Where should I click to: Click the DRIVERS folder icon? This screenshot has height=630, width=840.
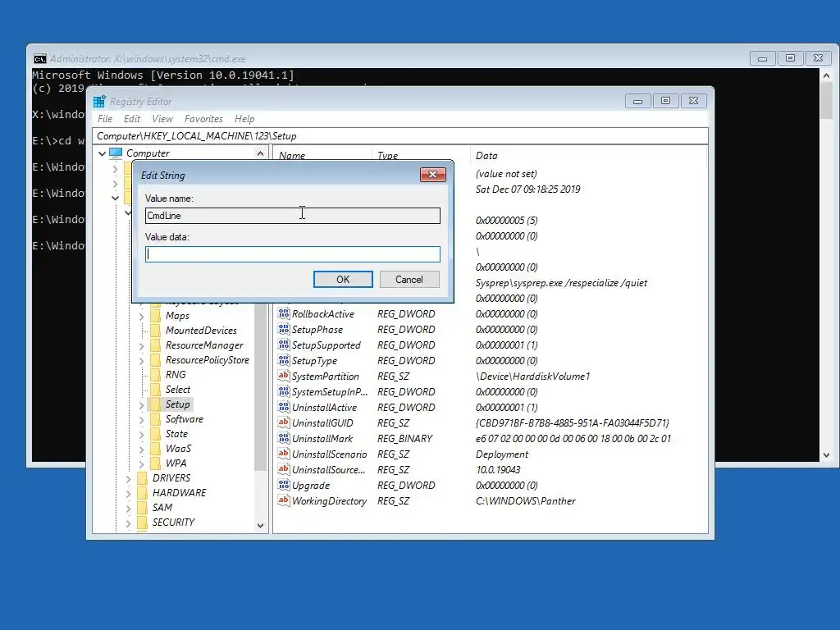(143, 478)
